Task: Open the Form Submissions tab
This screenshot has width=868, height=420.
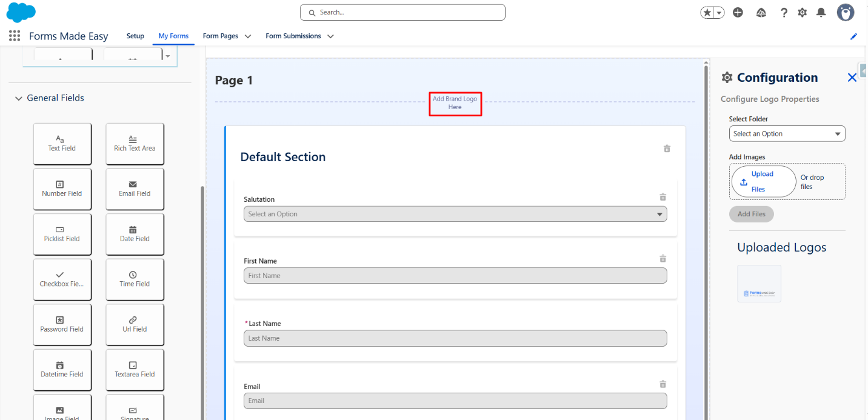Action: (x=293, y=36)
